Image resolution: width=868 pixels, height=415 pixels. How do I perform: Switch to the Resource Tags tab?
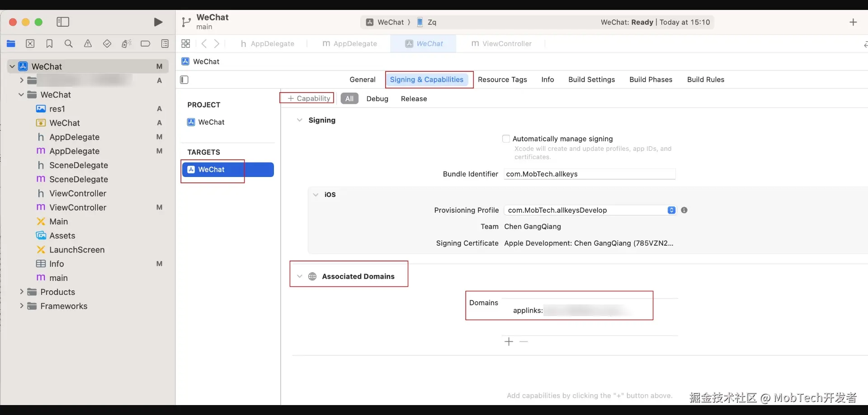(502, 79)
